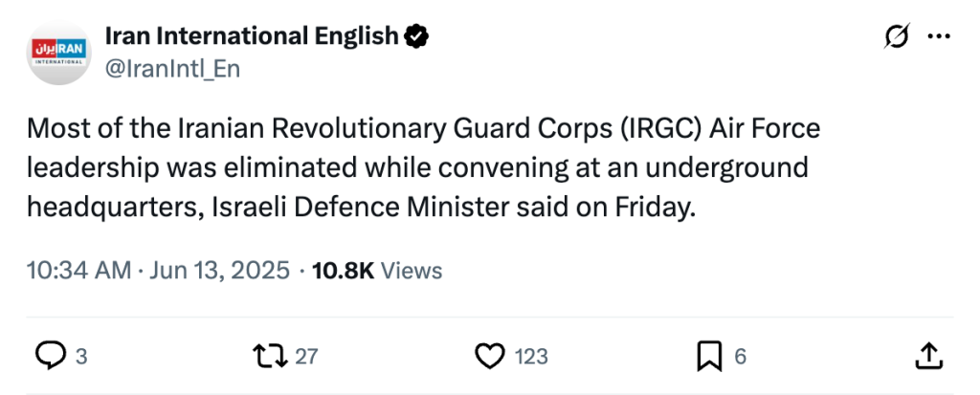Click the Iran International English display name
Viewport: 980px width, 395px height.
coord(251,36)
